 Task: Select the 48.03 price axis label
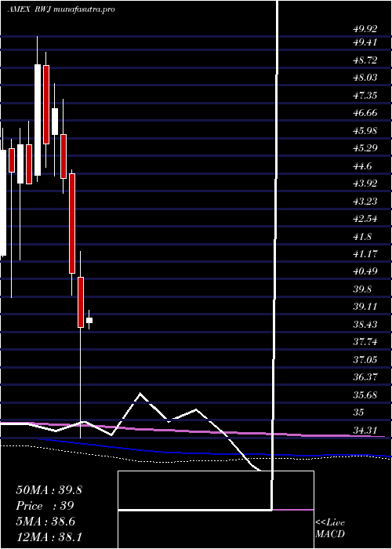[365, 78]
